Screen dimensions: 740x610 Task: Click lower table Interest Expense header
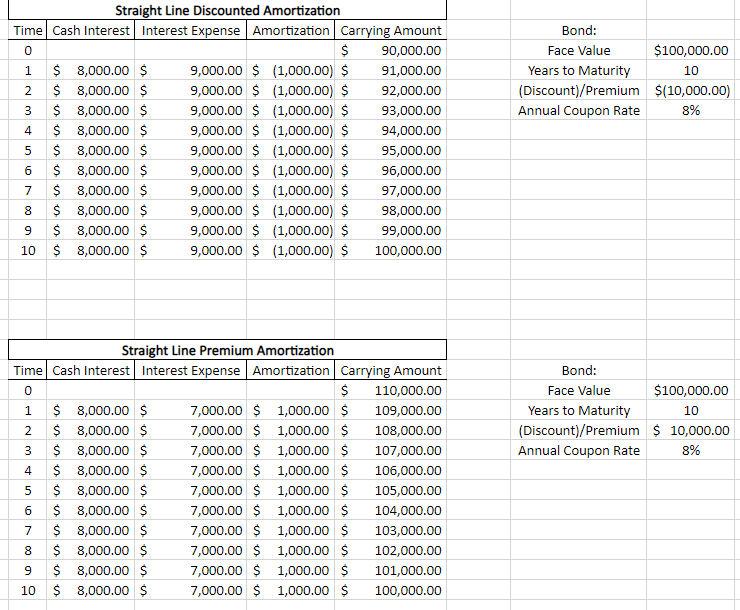(x=191, y=370)
